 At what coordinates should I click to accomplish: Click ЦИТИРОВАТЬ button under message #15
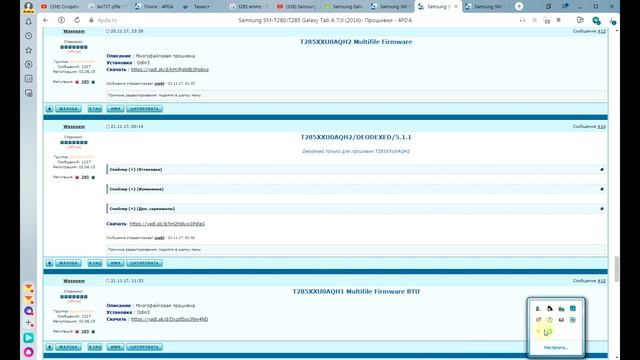tap(144, 347)
